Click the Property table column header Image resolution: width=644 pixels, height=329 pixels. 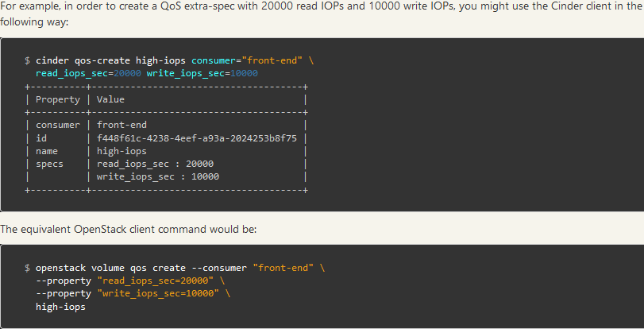pos(57,99)
